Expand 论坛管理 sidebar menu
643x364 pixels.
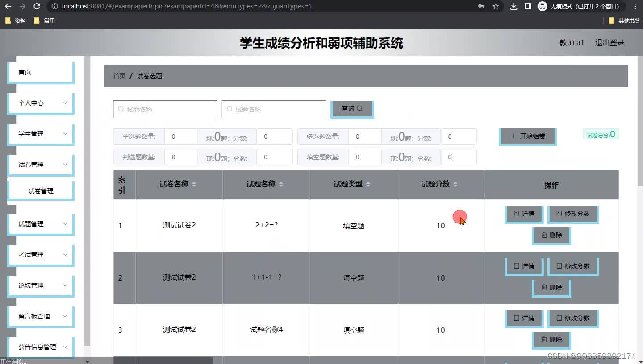pyautogui.click(x=41, y=286)
